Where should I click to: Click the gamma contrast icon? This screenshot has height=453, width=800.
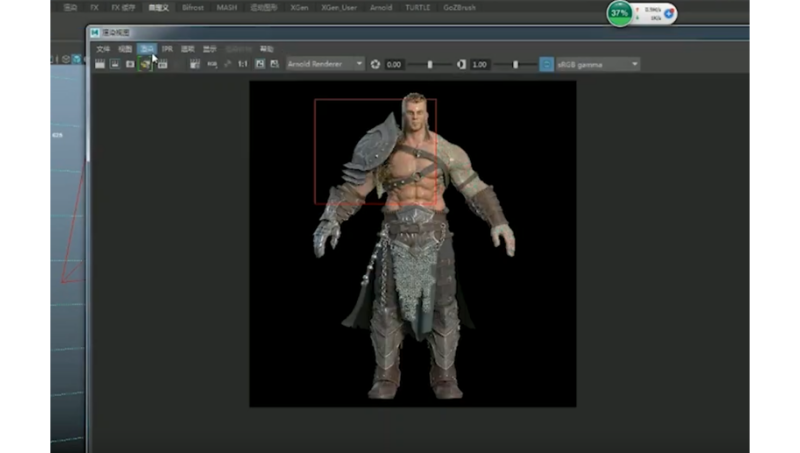(461, 64)
